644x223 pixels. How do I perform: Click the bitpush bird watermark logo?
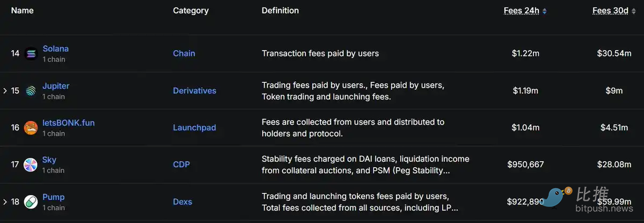pos(559,198)
